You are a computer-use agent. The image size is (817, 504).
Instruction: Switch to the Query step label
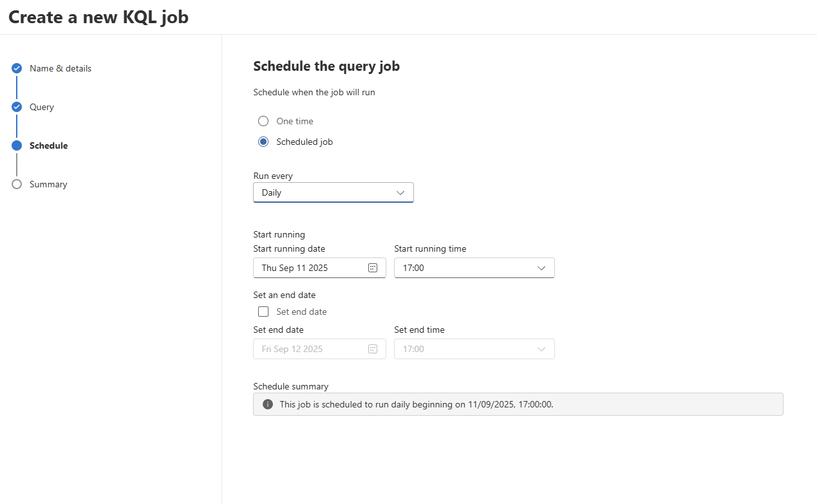42,107
